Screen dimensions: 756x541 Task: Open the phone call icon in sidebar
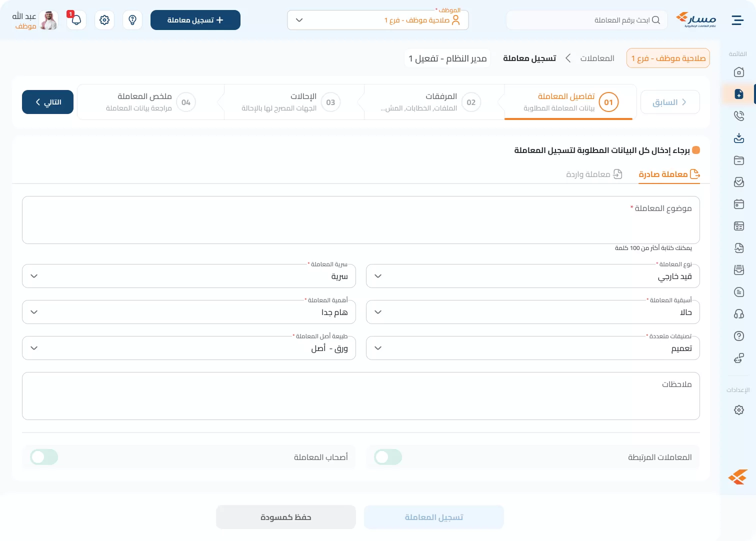tap(739, 116)
